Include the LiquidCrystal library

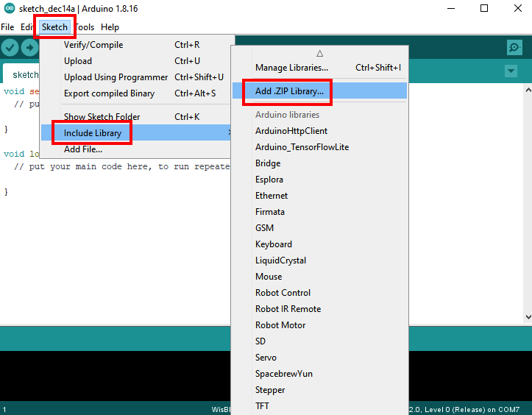point(319,260)
